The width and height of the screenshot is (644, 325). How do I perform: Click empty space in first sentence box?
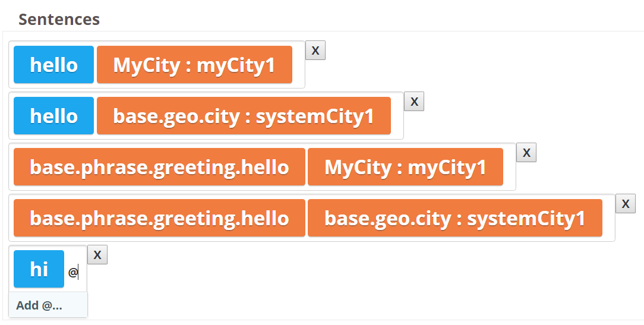(x=298, y=65)
